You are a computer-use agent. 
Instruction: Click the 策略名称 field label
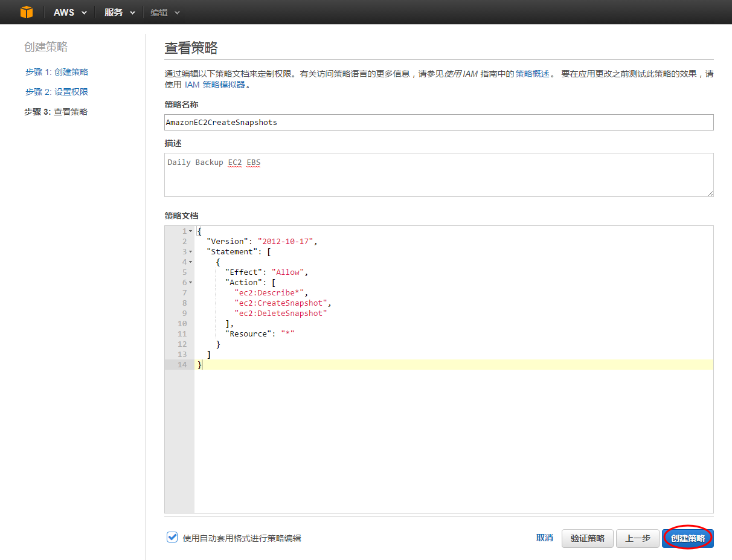tap(181, 105)
